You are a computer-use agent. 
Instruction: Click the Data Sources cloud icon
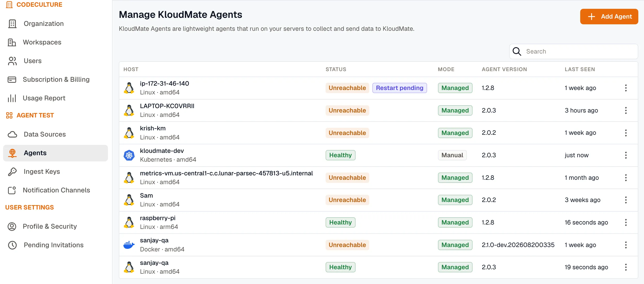click(x=12, y=134)
